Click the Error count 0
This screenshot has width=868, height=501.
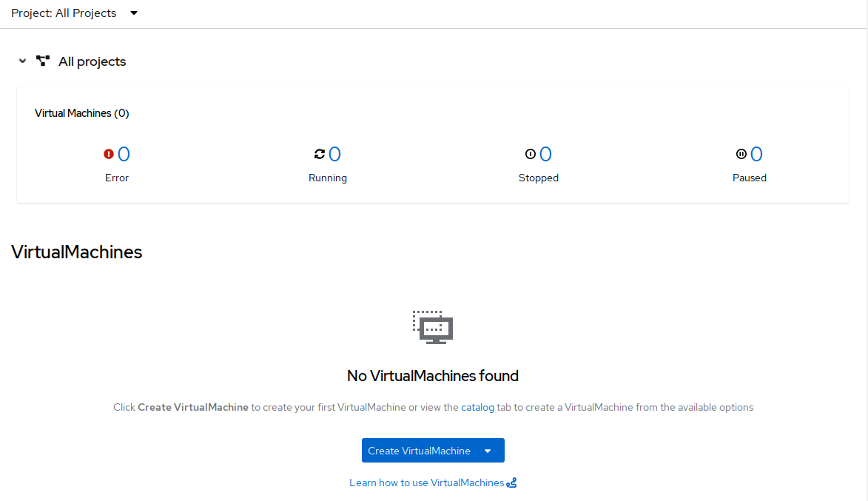124,154
